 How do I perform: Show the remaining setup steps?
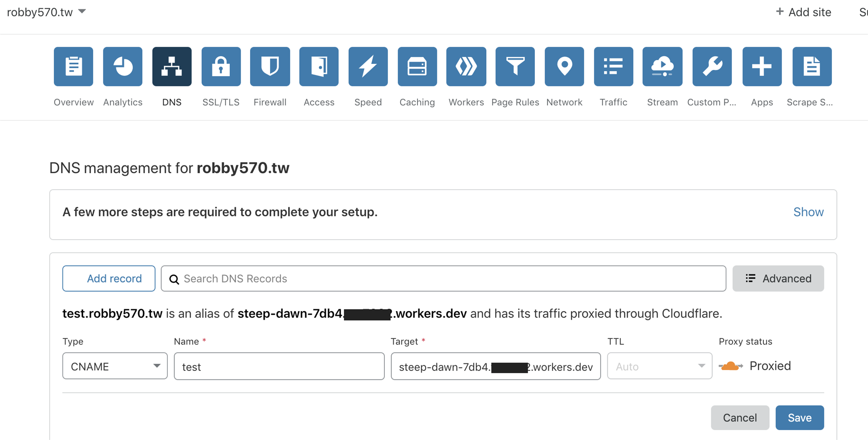coord(808,212)
